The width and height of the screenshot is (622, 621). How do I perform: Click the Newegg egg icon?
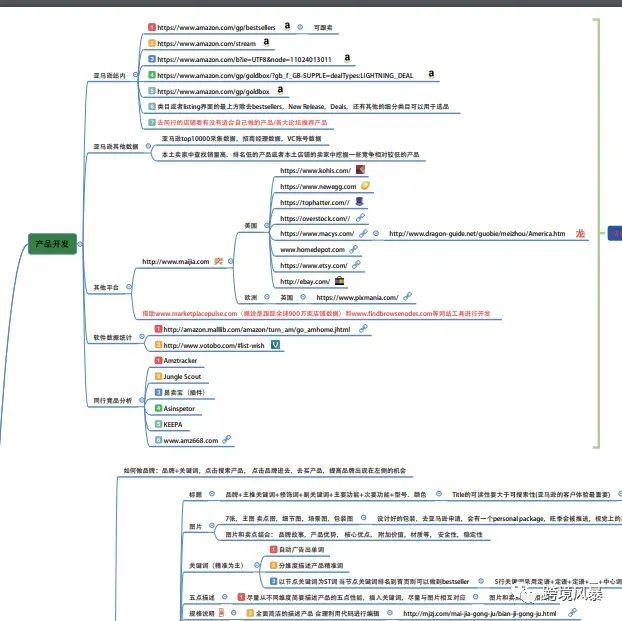point(365,186)
